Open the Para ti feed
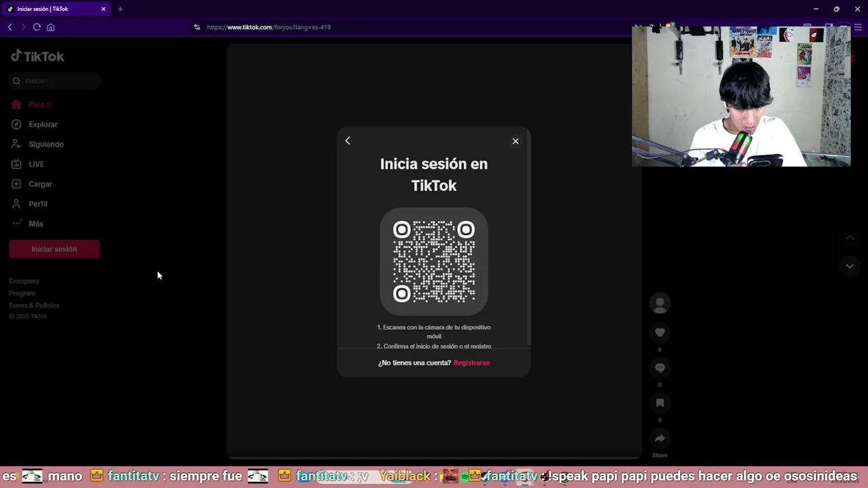The height and width of the screenshot is (488, 868). tap(40, 104)
